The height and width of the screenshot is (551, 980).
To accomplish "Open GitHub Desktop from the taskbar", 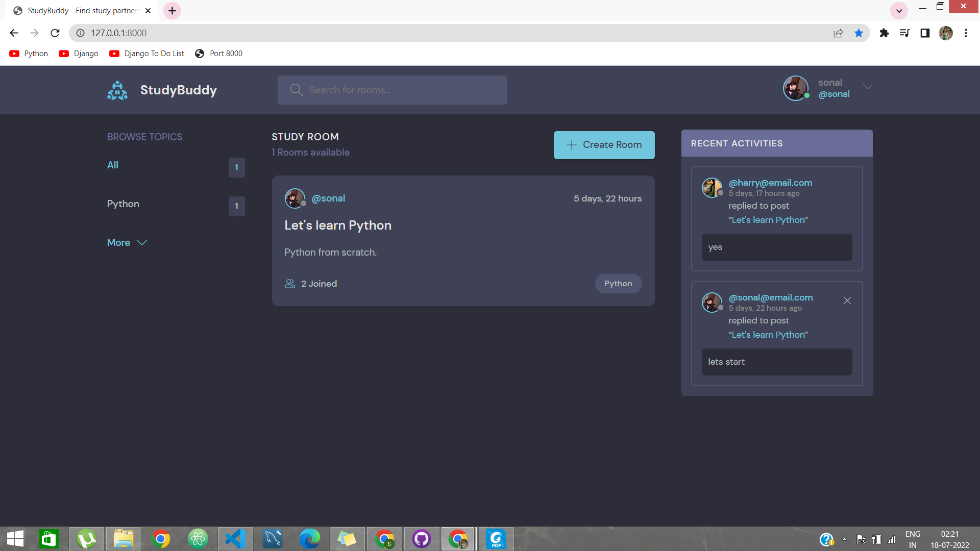I will coord(422,539).
